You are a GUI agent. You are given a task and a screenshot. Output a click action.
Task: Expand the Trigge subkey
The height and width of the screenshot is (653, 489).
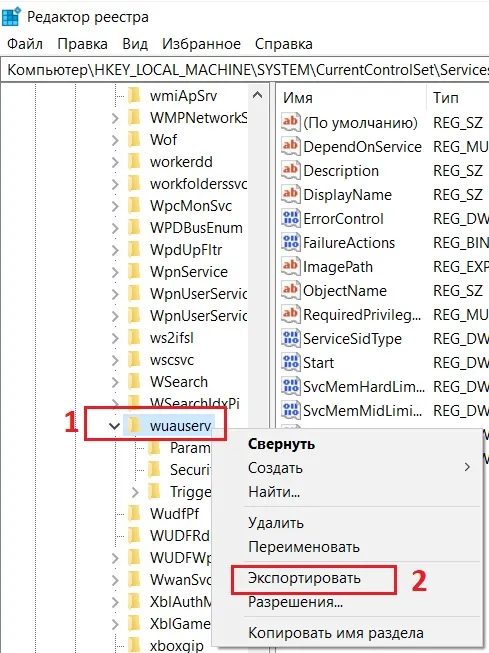pos(135,492)
